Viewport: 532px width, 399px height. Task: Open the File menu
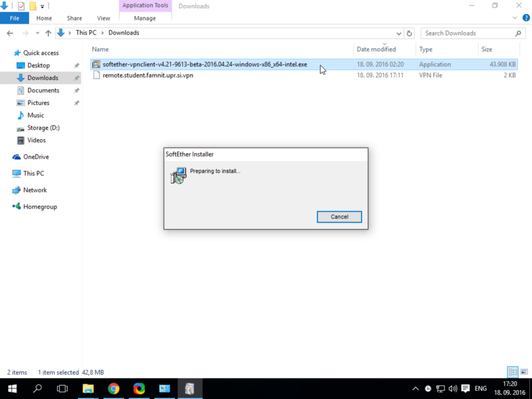[x=15, y=18]
